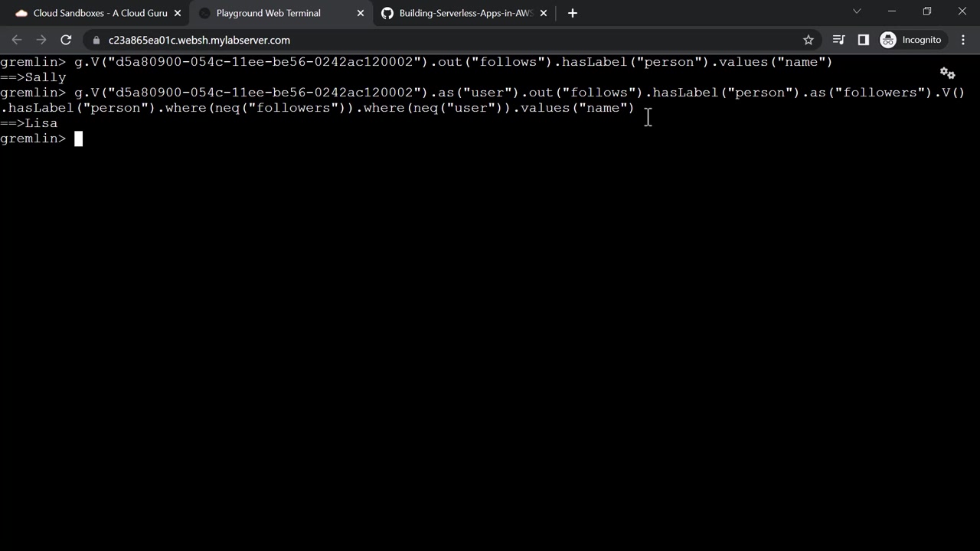Open the Chrome three-dot menu
Image resolution: width=980 pixels, height=551 pixels.
pos(963,40)
